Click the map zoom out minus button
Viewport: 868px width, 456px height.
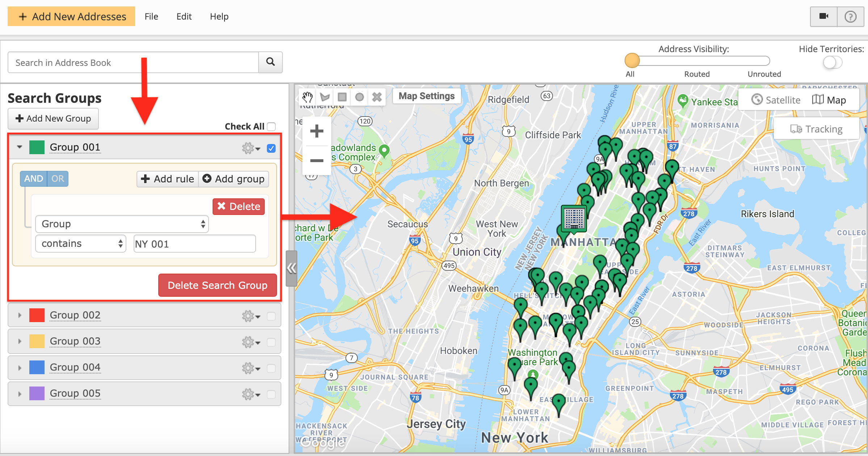click(317, 160)
